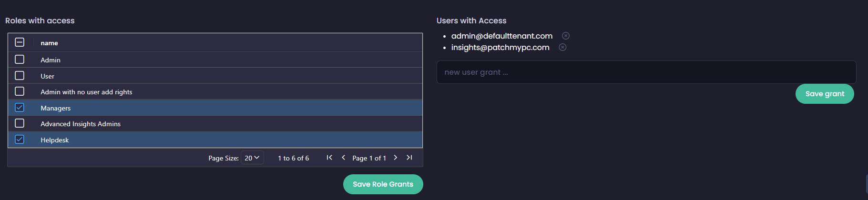This screenshot has width=868, height=200.
Task: Remove insights@patchmypc.com user access
Action: (x=562, y=47)
